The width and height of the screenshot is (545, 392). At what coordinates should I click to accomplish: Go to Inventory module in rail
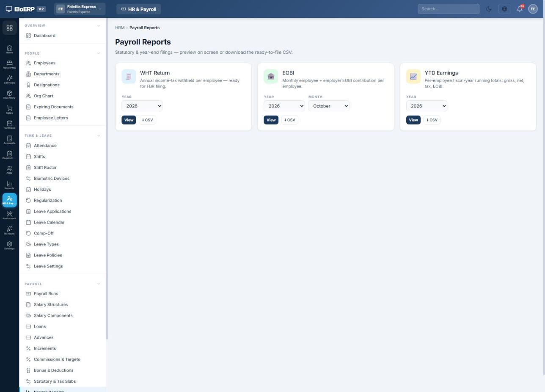tap(9, 94)
